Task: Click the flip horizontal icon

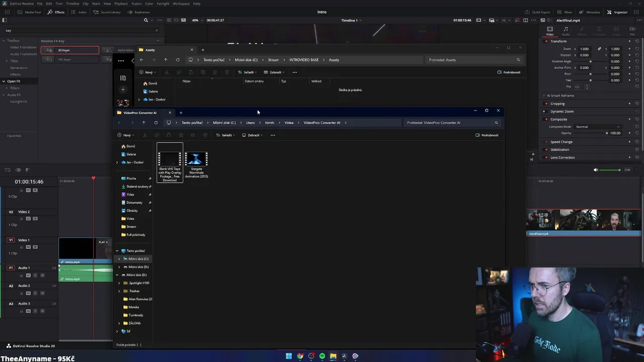Action: click(x=578, y=86)
